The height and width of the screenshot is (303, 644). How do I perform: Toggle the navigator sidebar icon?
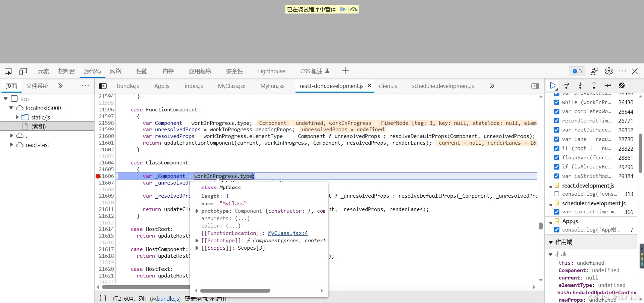click(x=103, y=86)
